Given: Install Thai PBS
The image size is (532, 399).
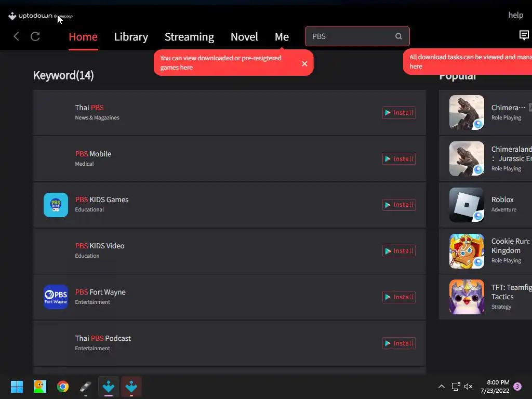Looking at the screenshot, I should click(x=398, y=113).
